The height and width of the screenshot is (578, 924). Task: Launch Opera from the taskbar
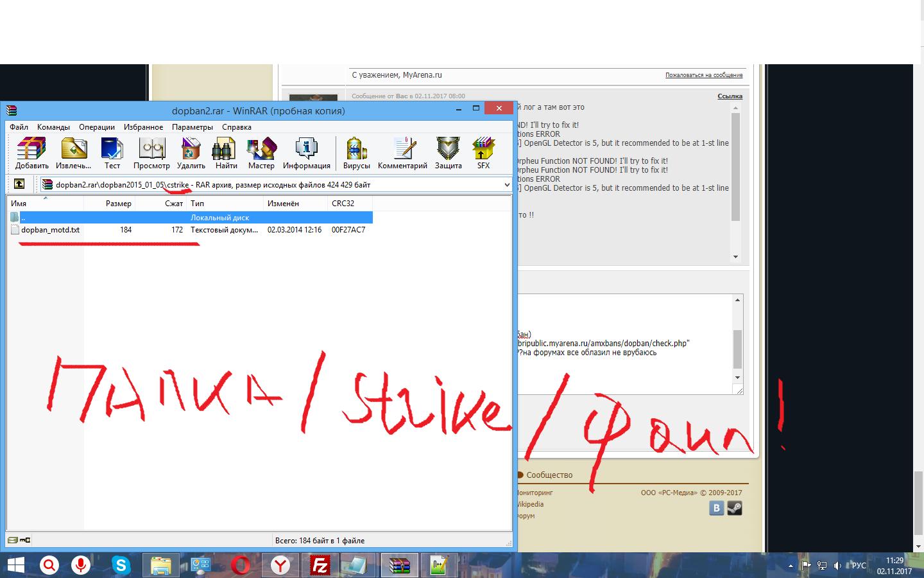(x=241, y=566)
